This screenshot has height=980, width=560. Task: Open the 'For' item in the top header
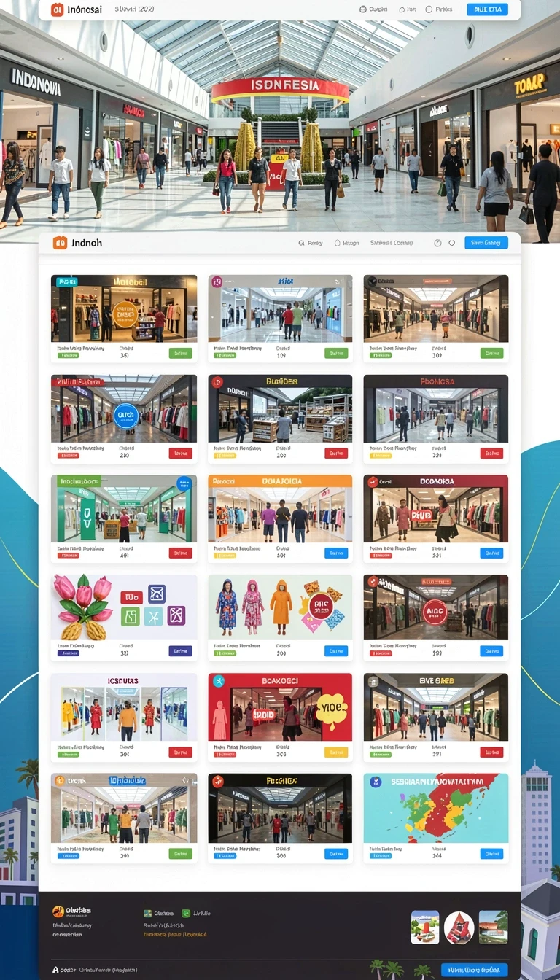407,9
